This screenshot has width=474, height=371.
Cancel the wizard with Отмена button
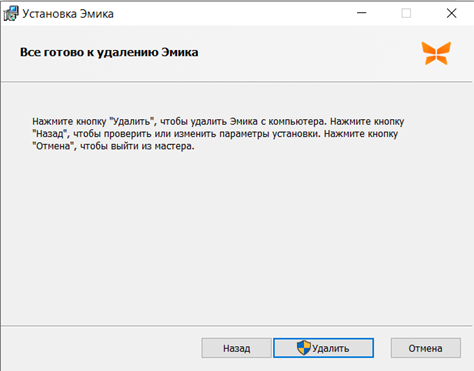(426, 348)
